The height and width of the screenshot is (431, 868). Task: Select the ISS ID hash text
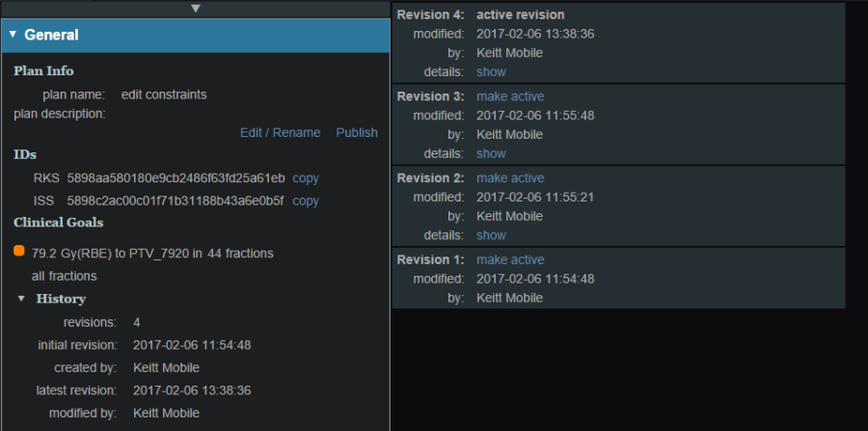coord(176,202)
